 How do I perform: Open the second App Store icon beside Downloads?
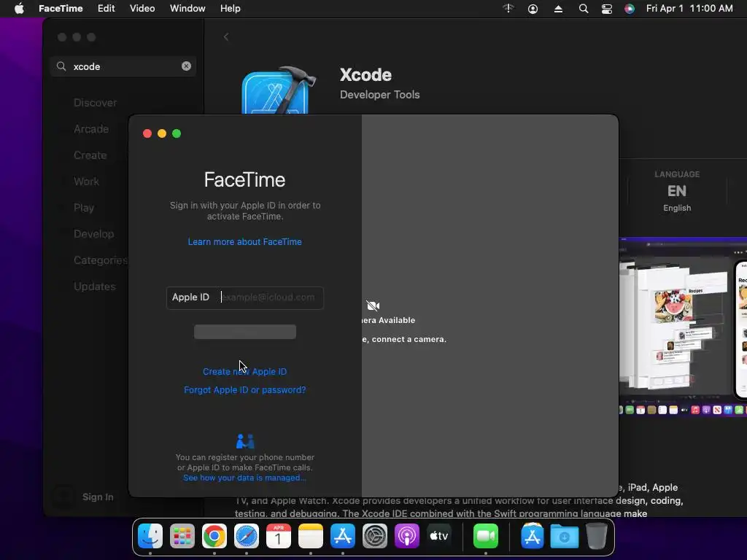(x=532, y=536)
